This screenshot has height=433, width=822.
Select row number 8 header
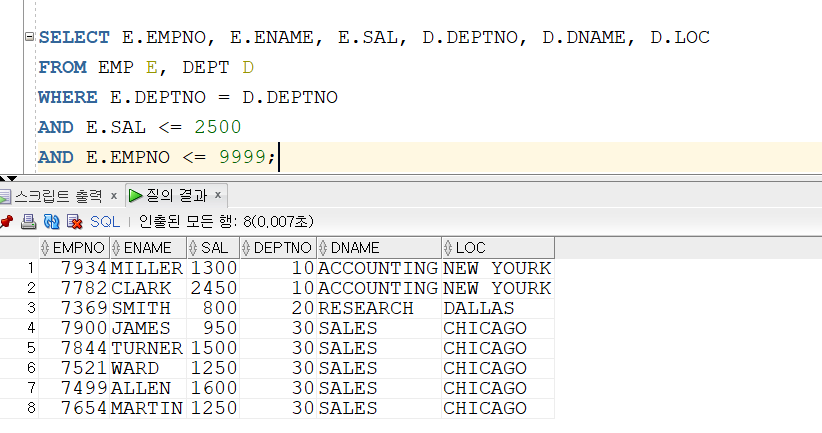(19, 407)
